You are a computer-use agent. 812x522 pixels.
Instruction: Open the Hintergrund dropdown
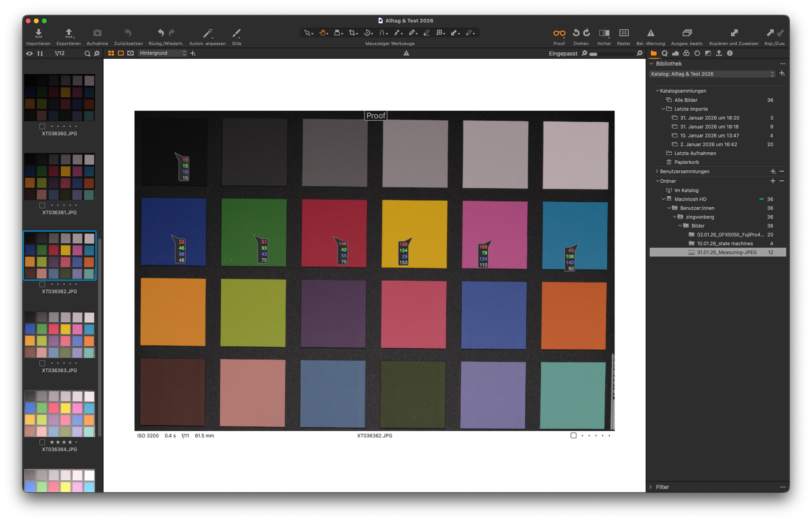[163, 53]
